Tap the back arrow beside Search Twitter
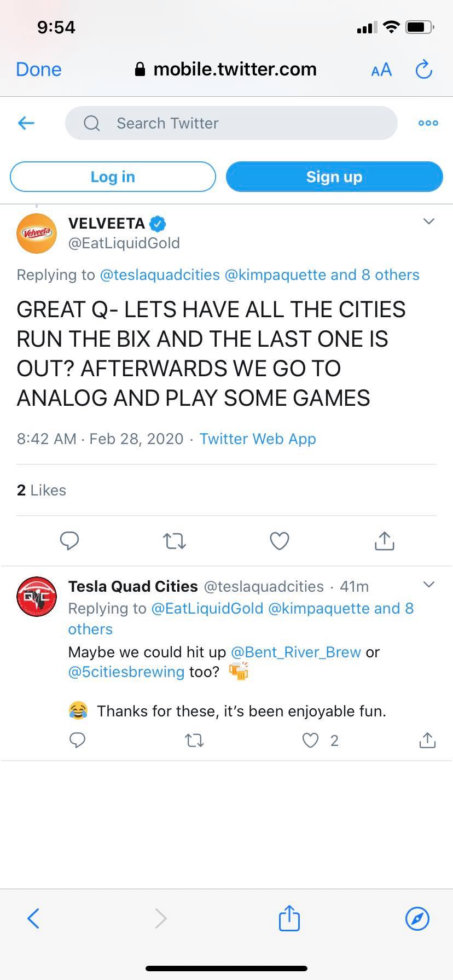 (x=26, y=123)
